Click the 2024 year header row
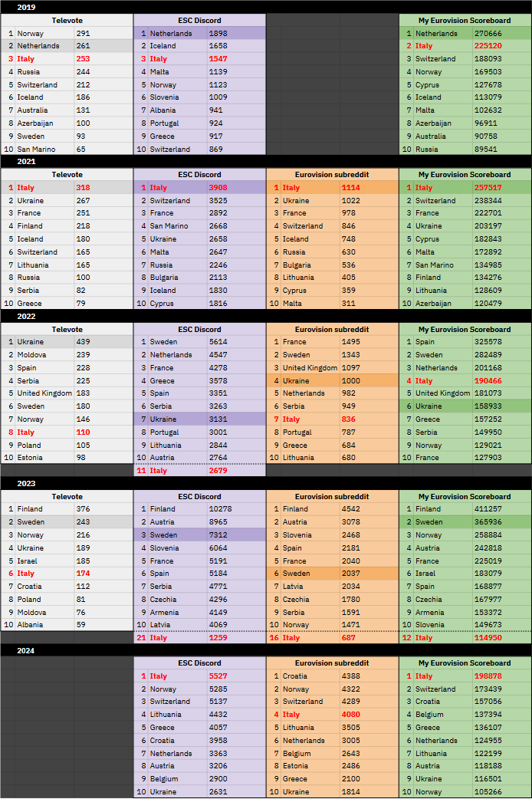This screenshot has height=799, width=532. 266,651
